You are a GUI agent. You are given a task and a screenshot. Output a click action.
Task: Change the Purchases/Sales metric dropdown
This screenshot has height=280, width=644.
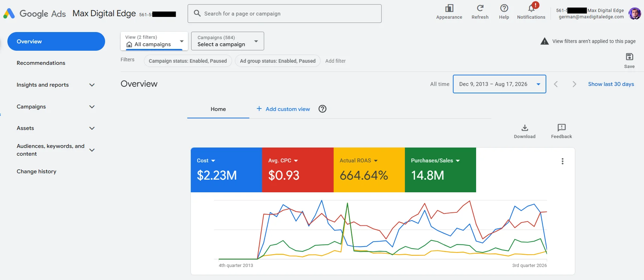pos(435,161)
